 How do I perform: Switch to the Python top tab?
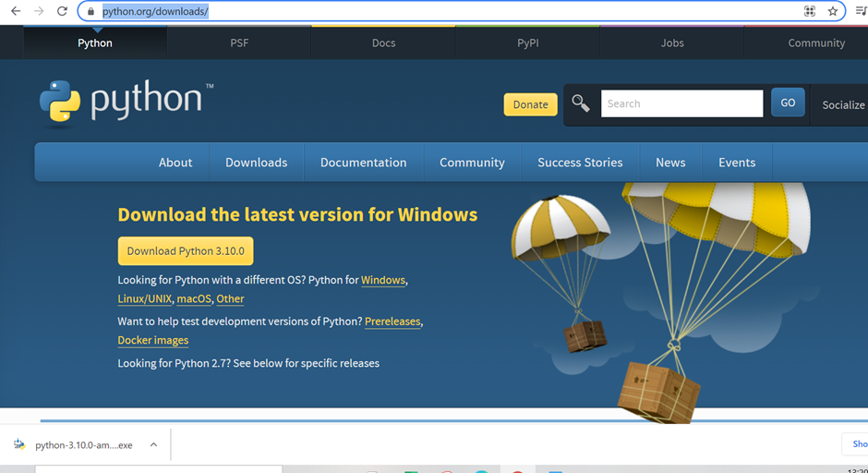[95, 43]
